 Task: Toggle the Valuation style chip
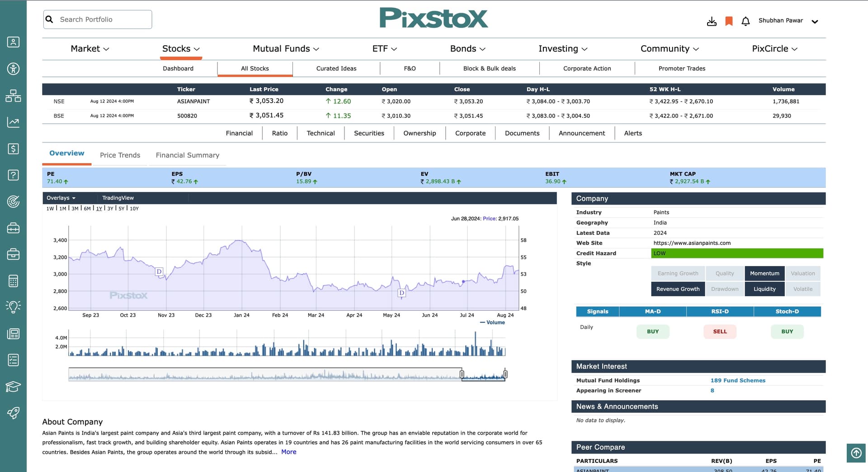click(x=803, y=273)
